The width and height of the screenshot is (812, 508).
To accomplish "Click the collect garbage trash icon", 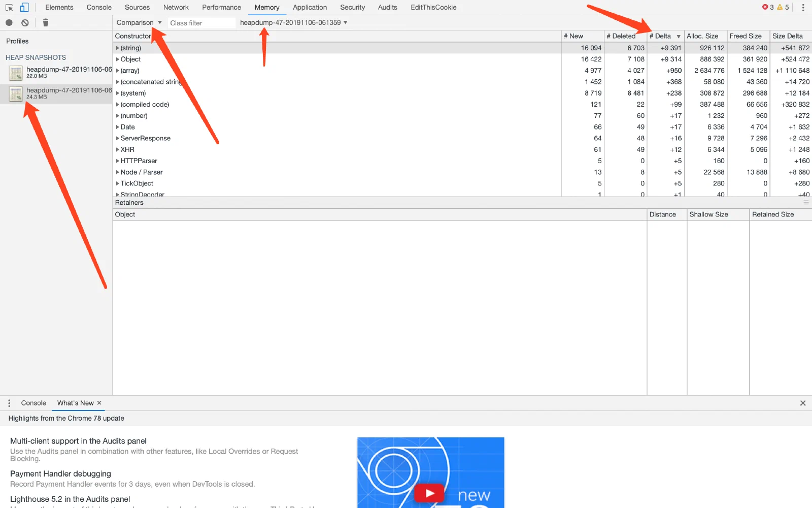I will pos(46,22).
